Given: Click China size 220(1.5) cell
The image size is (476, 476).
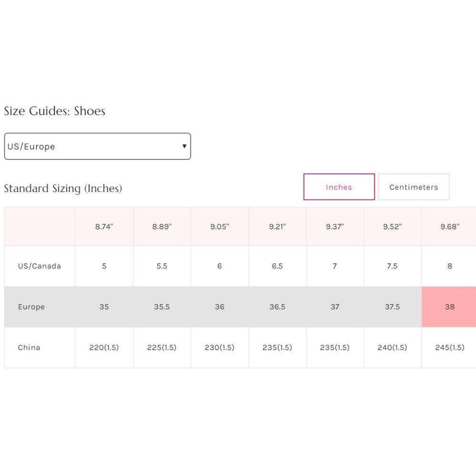Looking at the screenshot, I should pyautogui.click(x=104, y=347).
